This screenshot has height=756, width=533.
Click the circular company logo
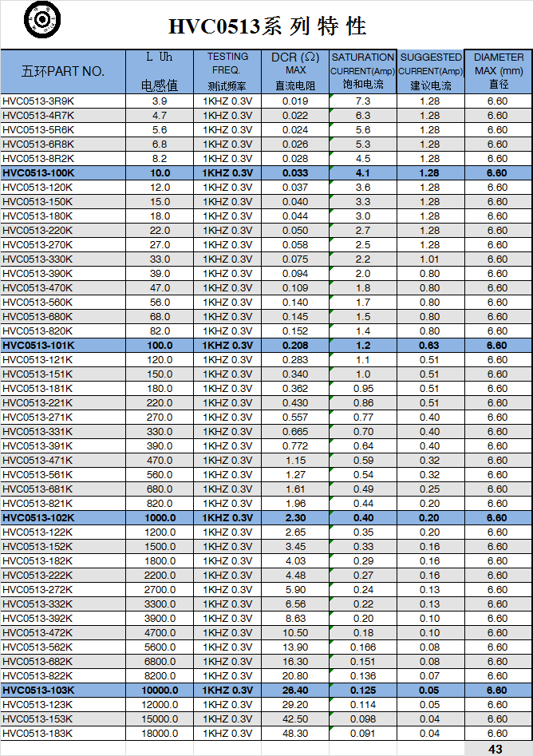[42, 20]
